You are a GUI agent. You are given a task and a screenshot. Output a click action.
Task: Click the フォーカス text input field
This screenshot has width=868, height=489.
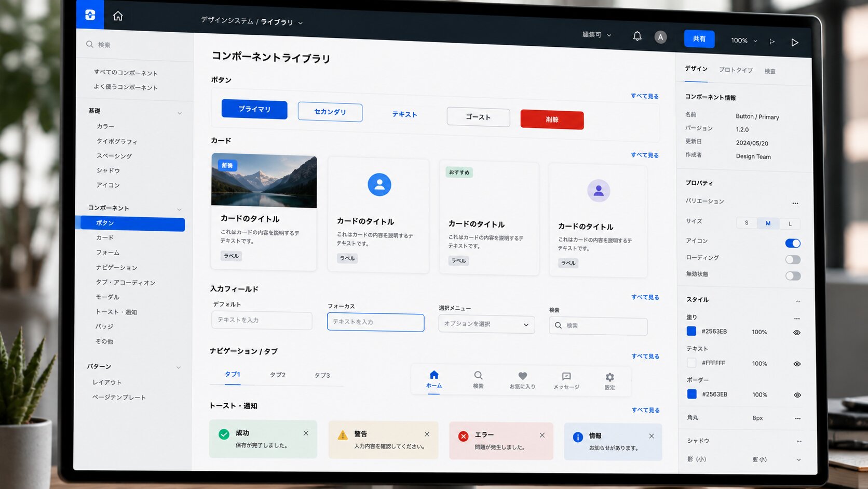375,322
